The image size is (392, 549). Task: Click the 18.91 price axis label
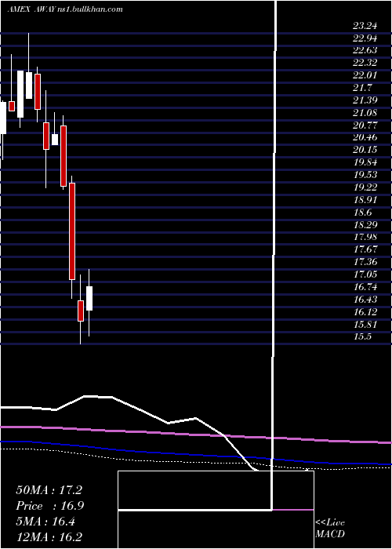coord(365,199)
